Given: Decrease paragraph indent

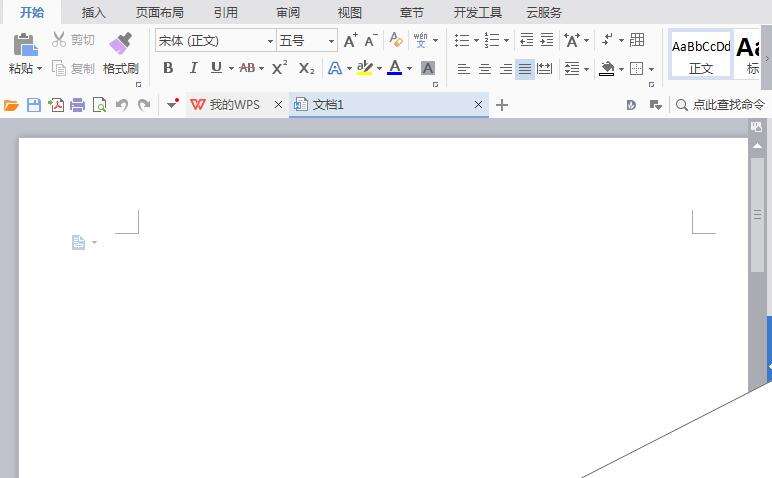Looking at the screenshot, I should click(526, 39).
